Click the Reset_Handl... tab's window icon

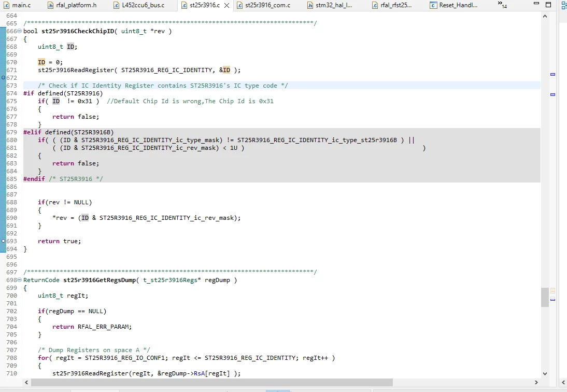(x=433, y=5)
